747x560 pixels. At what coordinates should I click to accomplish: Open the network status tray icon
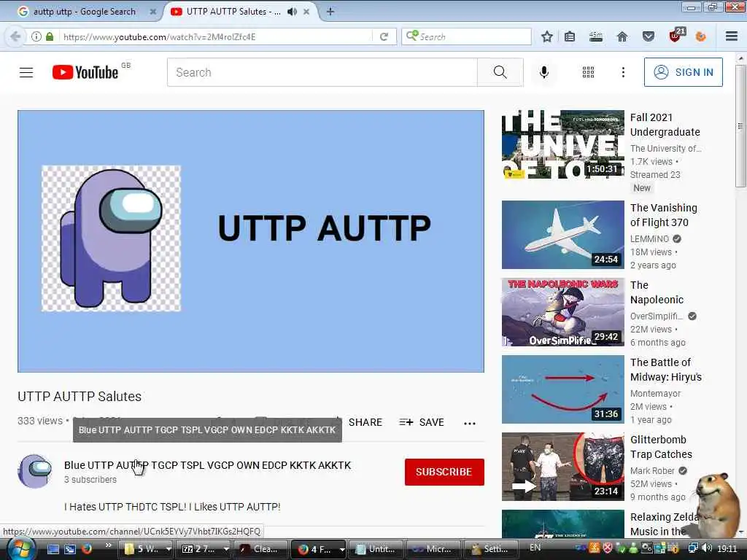pyautogui.click(x=694, y=548)
